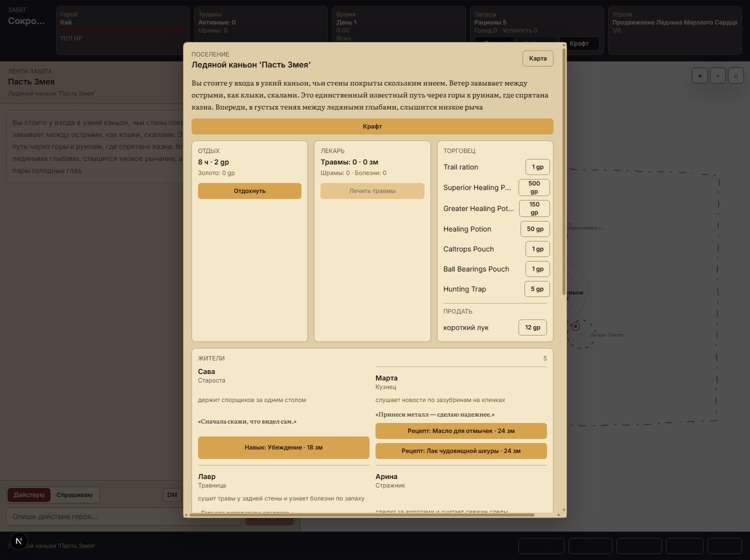Switch to Действую mode
This screenshot has height=560, width=750.
coord(29,495)
